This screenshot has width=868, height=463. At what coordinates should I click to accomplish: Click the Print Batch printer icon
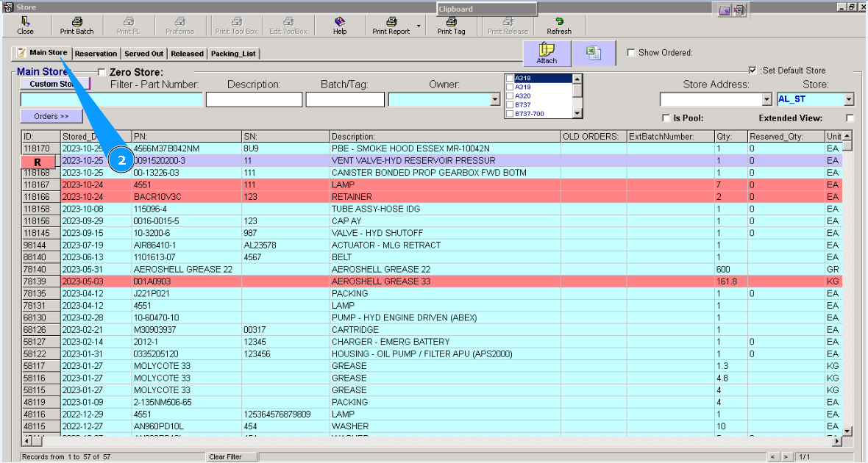click(77, 23)
